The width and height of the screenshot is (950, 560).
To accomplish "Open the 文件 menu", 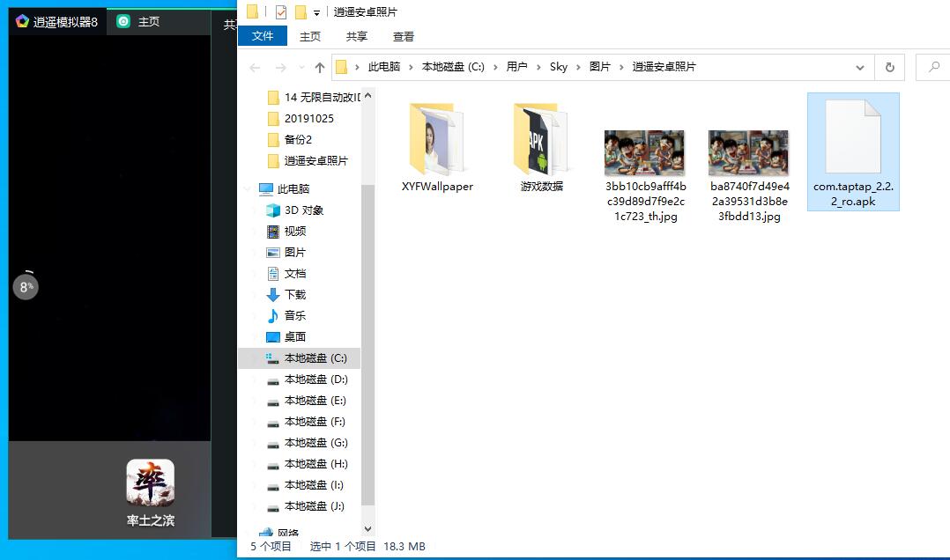I will coord(263,36).
